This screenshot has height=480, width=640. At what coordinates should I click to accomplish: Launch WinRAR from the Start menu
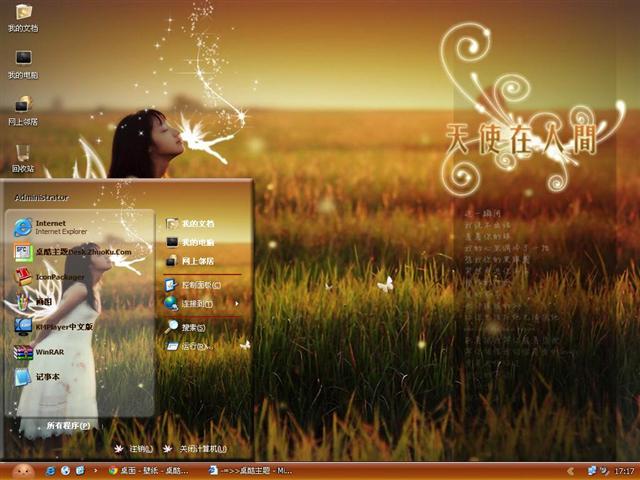point(38,352)
